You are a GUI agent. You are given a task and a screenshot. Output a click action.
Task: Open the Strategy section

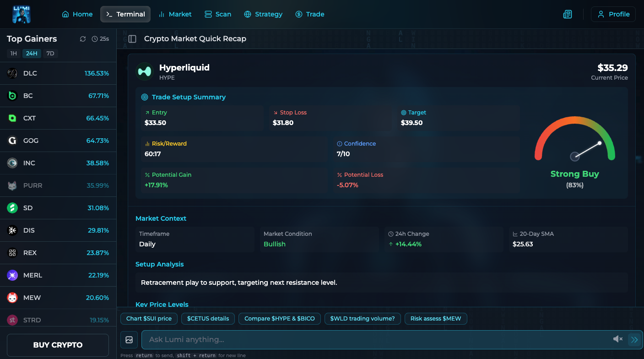tap(263, 14)
